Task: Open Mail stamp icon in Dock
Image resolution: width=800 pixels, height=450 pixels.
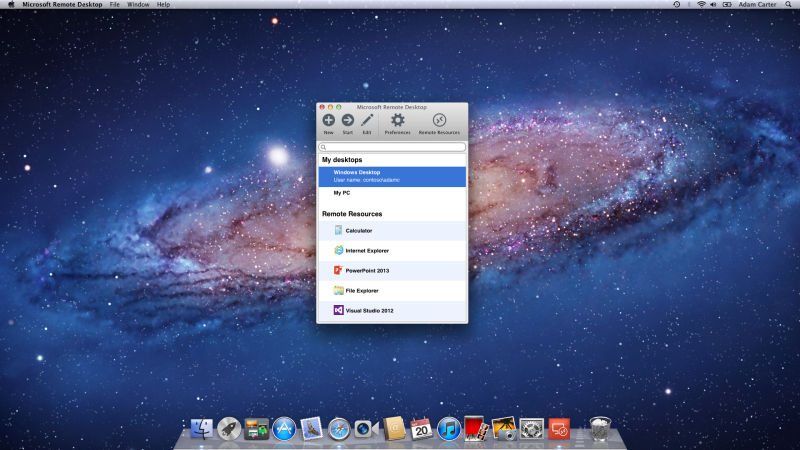Action: [311, 429]
